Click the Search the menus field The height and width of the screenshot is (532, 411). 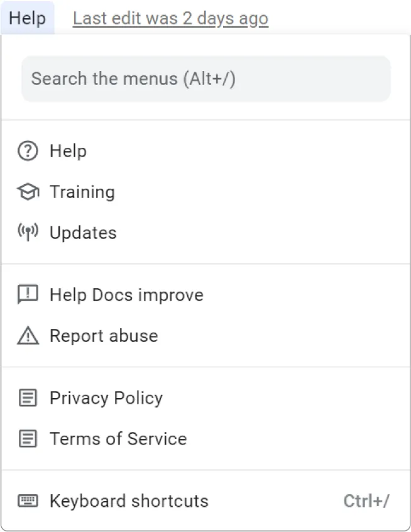pos(205,78)
